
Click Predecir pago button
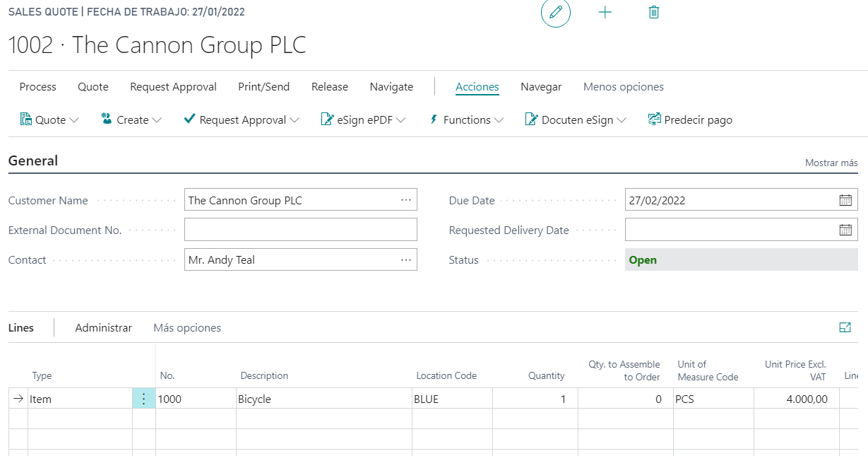coord(690,119)
